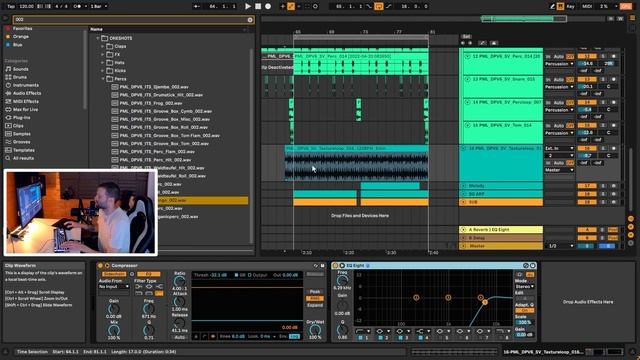Select All results in browser

pyautogui.click(x=23, y=158)
